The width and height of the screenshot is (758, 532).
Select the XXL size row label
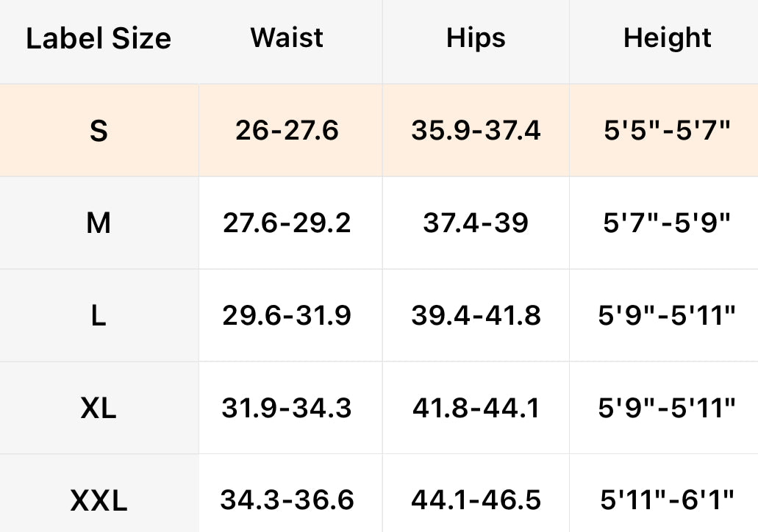[x=99, y=501]
